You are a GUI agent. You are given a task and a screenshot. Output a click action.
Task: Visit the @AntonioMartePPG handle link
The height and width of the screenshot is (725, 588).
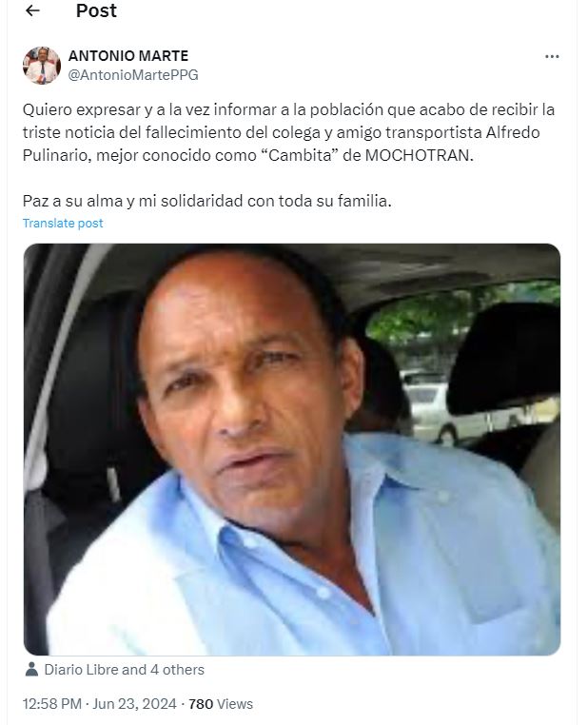pos(133,75)
